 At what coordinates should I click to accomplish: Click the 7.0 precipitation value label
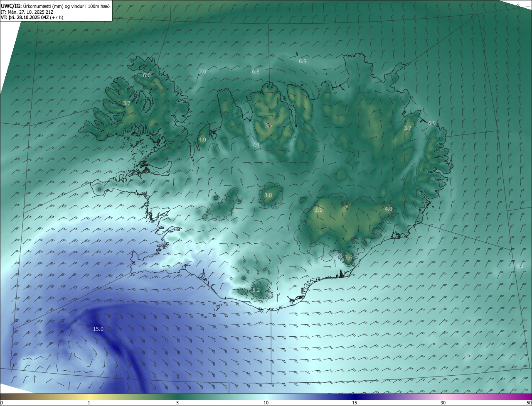click(202, 72)
